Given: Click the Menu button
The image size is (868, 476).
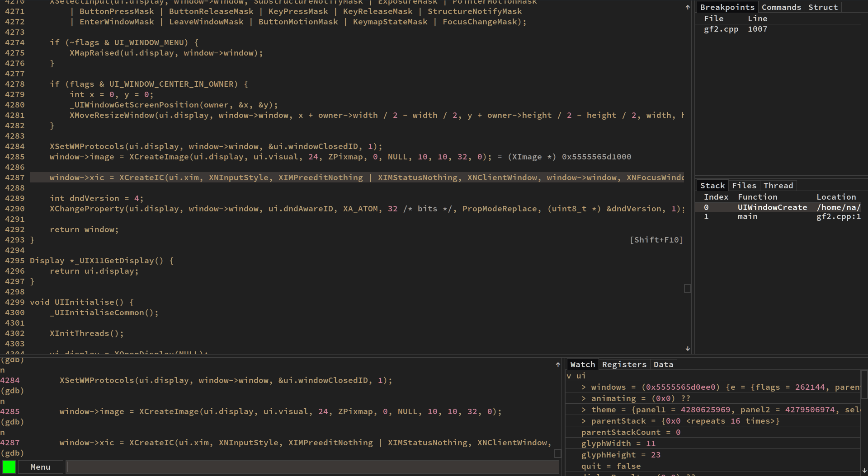Looking at the screenshot, I should [x=40, y=467].
